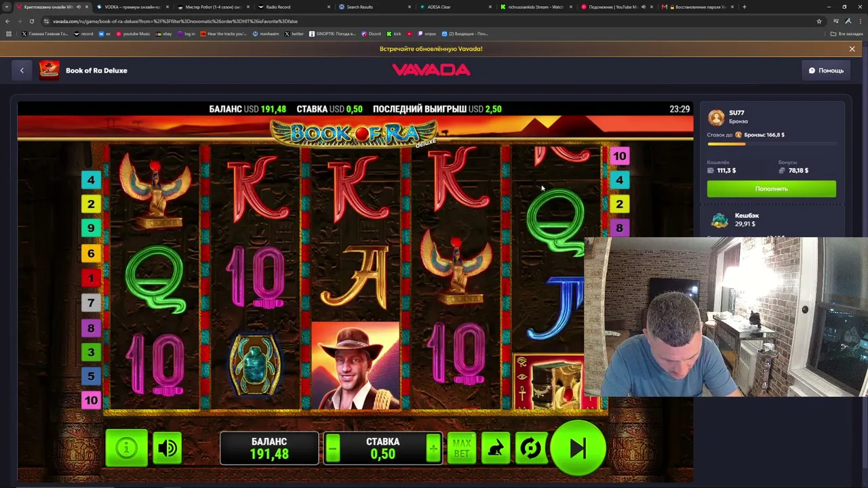Open the slot paytable info button
This screenshot has height=488, width=868.
[126, 448]
